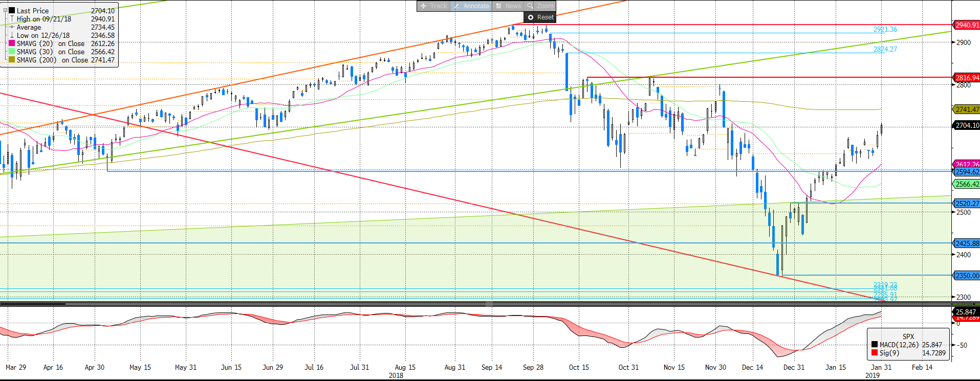Click the 'Jan 31' date axis label
This screenshot has width=980, height=381.
coord(881,367)
